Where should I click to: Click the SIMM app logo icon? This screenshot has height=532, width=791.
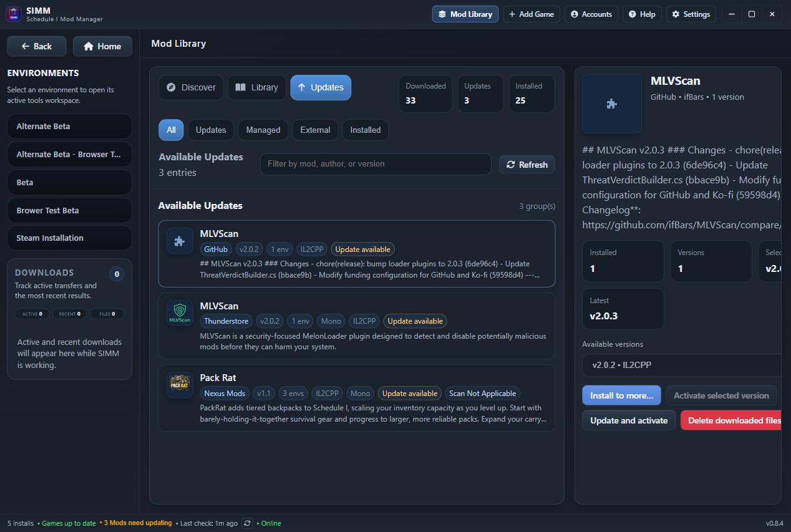pyautogui.click(x=14, y=14)
